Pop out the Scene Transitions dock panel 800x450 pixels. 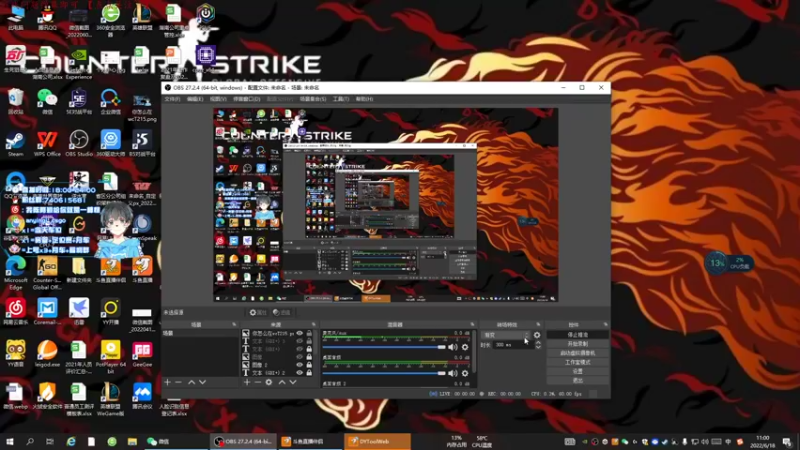pyautogui.click(x=538, y=324)
